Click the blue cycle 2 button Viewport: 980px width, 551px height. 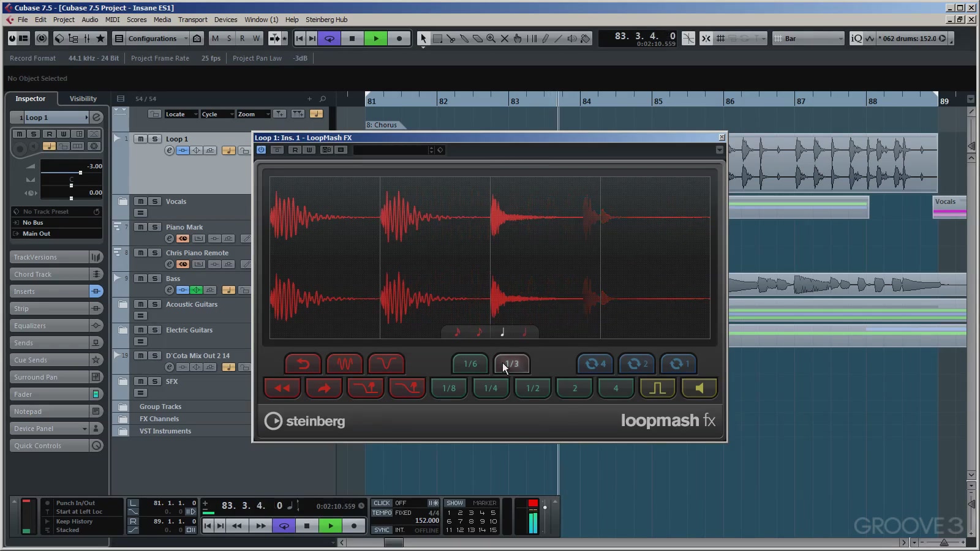pyautogui.click(x=637, y=364)
